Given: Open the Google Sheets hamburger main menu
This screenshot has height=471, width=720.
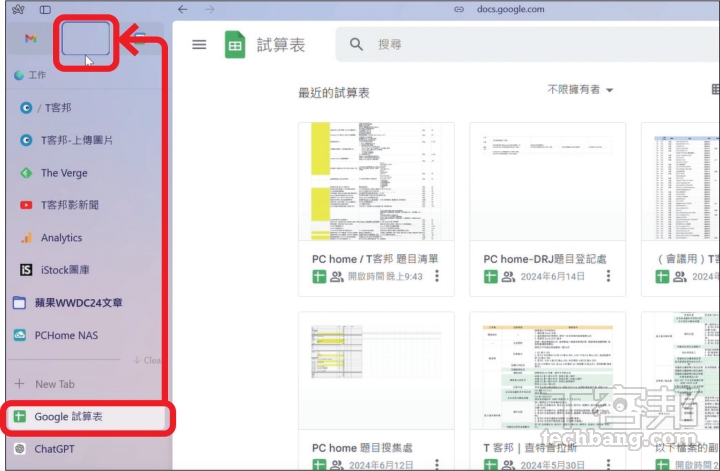Looking at the screenshot, I should point(199,45).
